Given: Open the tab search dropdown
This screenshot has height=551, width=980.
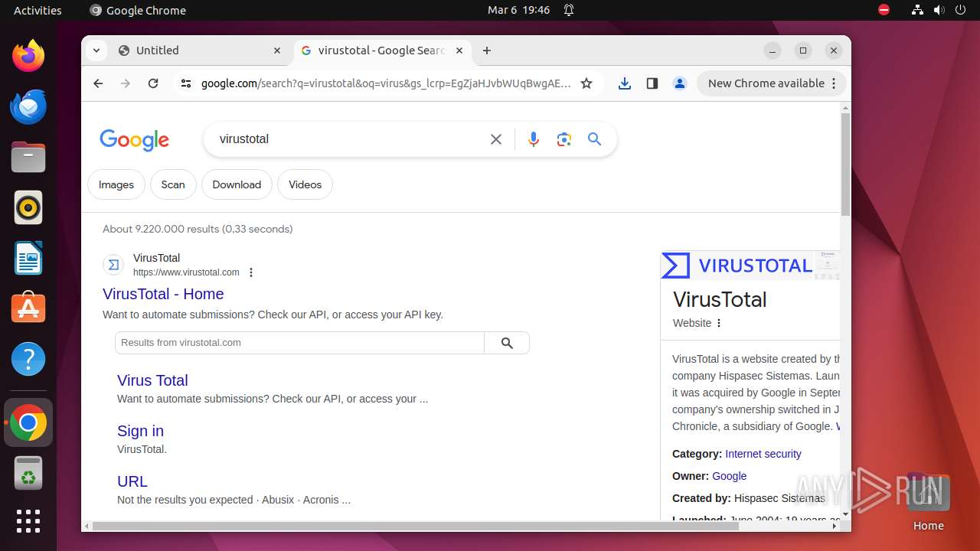Looking at the screenshot, I should click(96, 51).
